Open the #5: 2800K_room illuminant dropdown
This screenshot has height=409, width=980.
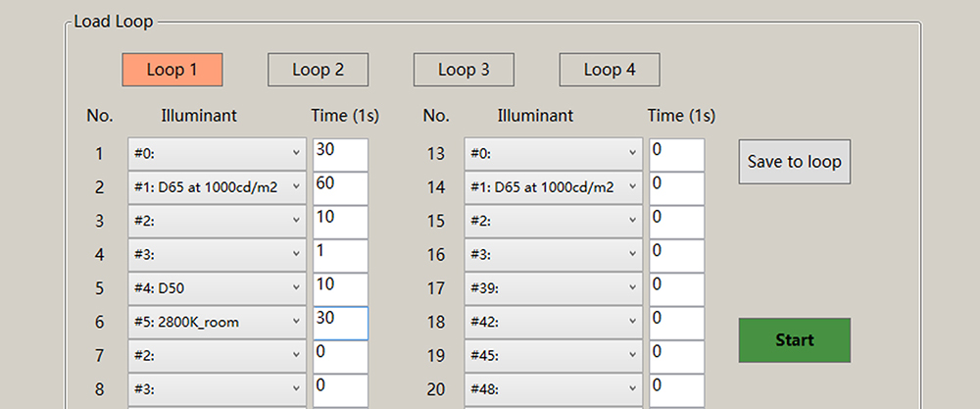218,323
